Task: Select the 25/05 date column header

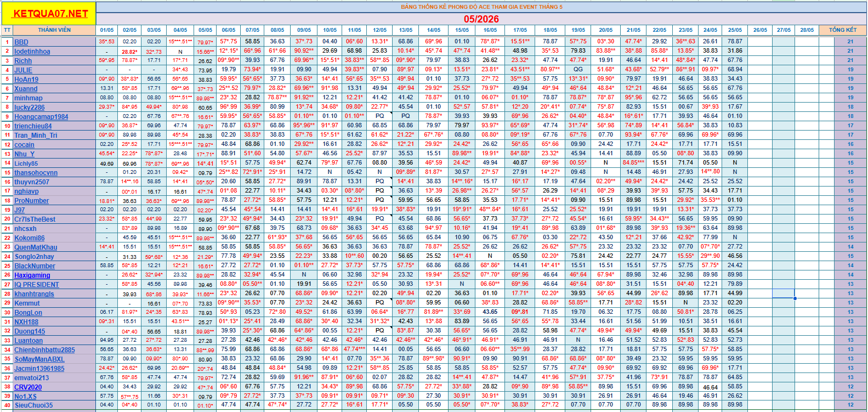Action: (x=735, y=30)
